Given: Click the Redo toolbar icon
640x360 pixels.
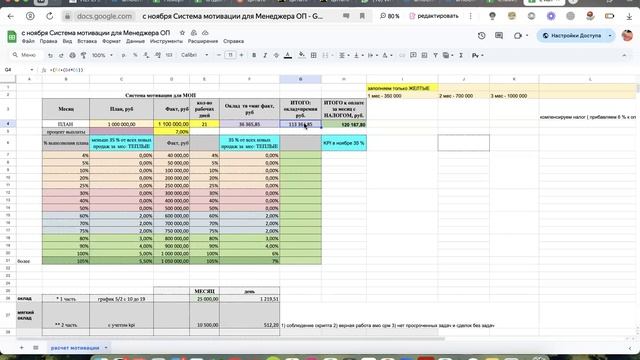Looking at the screenshot, I should point(61,55).
